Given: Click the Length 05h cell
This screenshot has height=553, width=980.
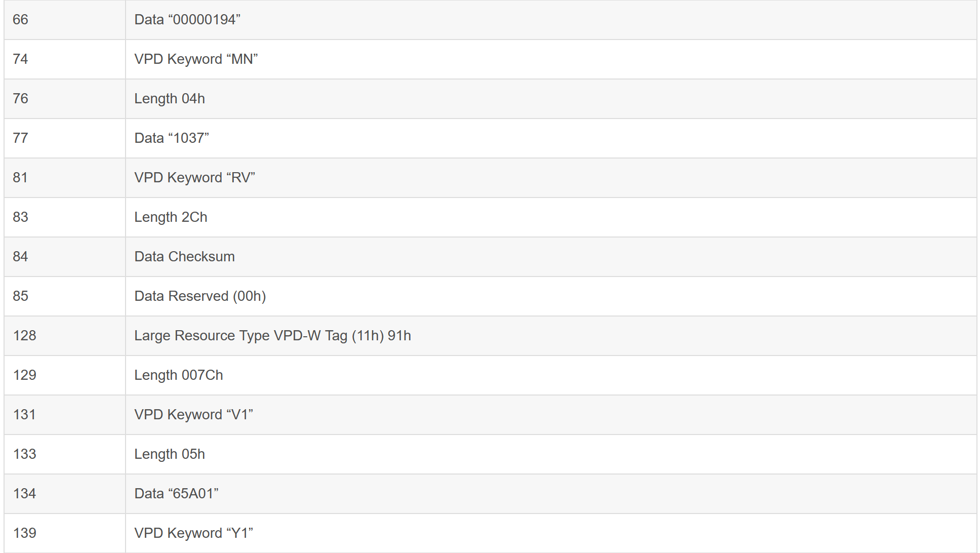Looking at the screenshot, I should click(170, 454).
